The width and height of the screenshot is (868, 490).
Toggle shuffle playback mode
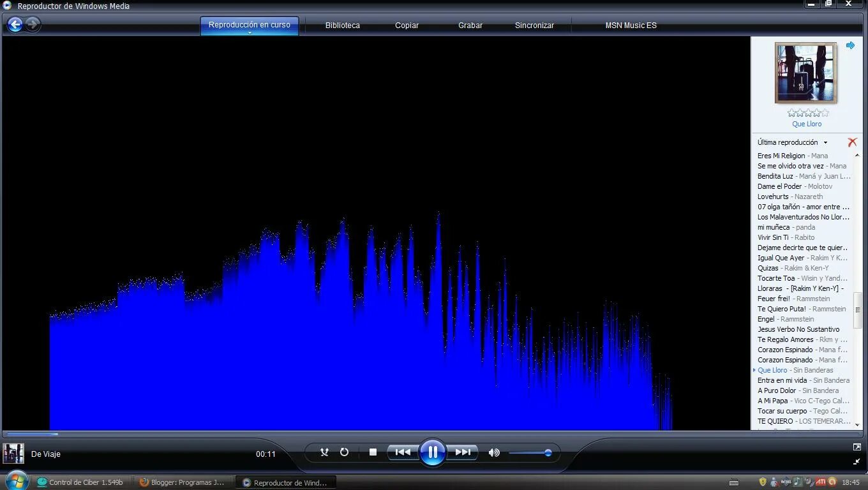(324, 452)
